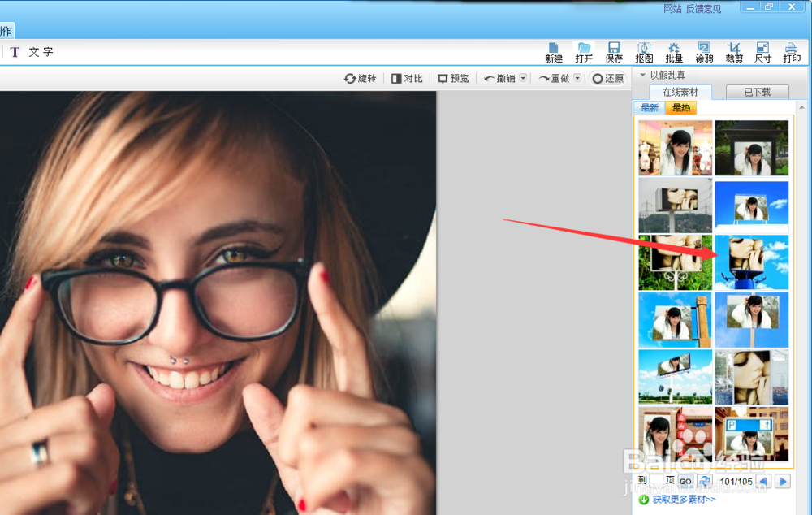Save the image with 保存

(614, 52)
